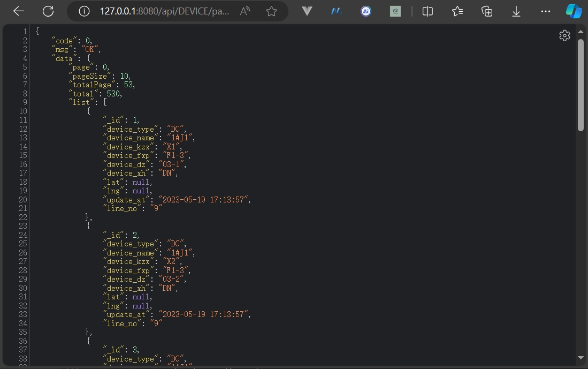Open the AI extension icon
The image size is (588, 369).
coord(366,11)
